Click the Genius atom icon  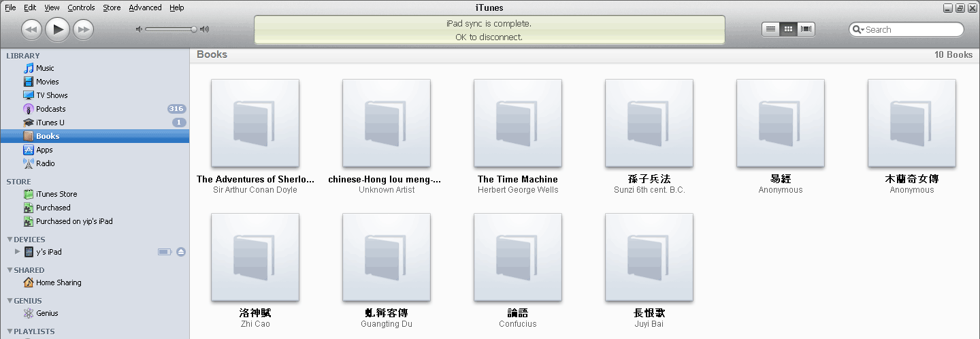29,313
